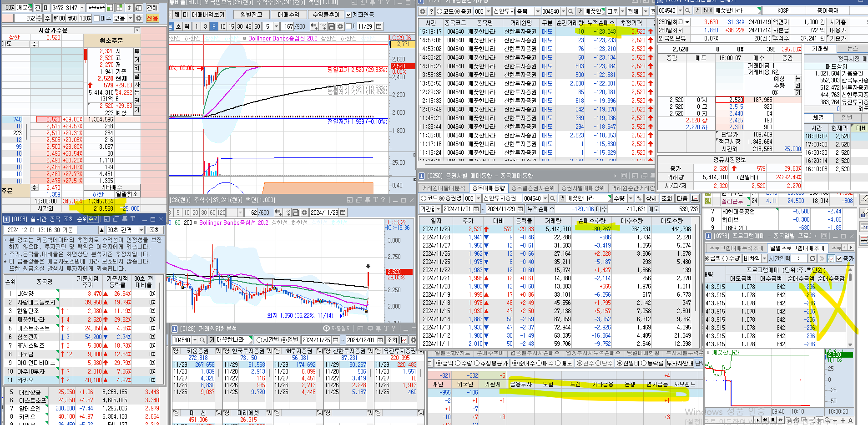Click 매매내역보기 button

(208, 15)
